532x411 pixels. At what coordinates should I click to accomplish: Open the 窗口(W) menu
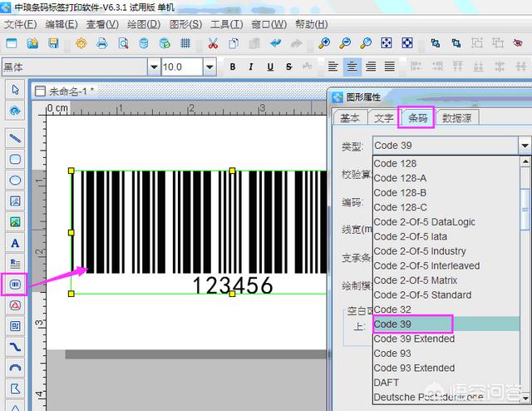(x=269, y=24)
